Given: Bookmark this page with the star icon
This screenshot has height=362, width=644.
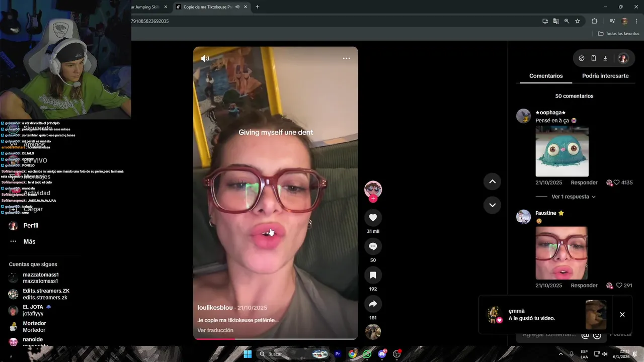Looking at the screenshot, I should (x=578, y=21).
